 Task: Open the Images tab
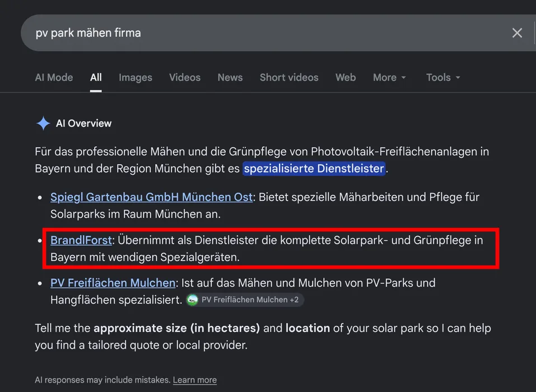tap(136, 78)
